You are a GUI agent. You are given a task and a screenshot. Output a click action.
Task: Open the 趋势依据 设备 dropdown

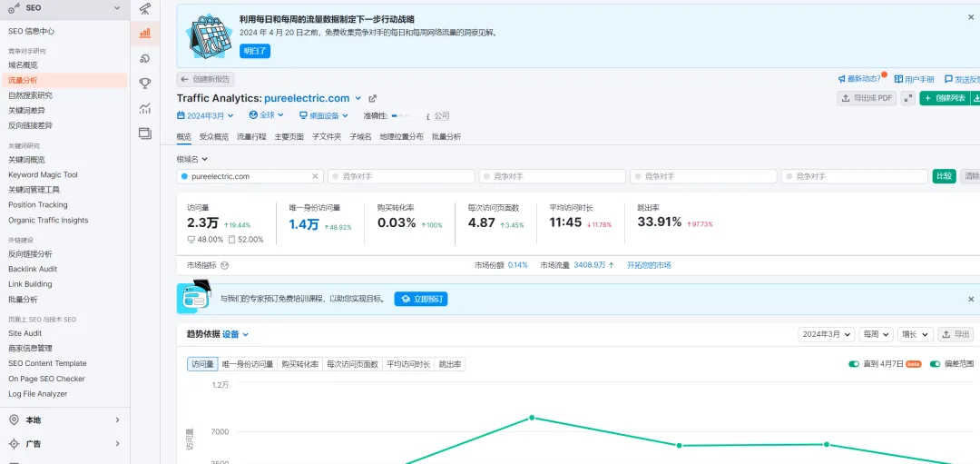[x=236, y=334]
